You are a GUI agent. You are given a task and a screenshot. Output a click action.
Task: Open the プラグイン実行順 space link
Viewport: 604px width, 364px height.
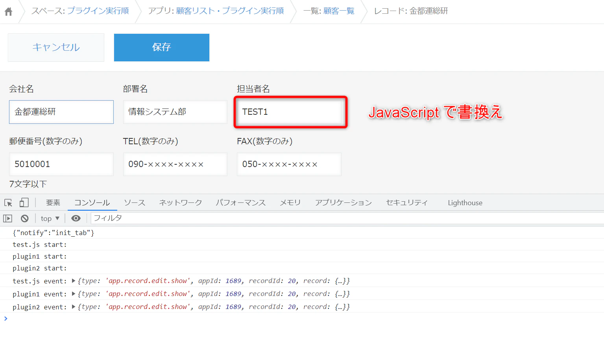pyautogui.click(x=98, y=11)
